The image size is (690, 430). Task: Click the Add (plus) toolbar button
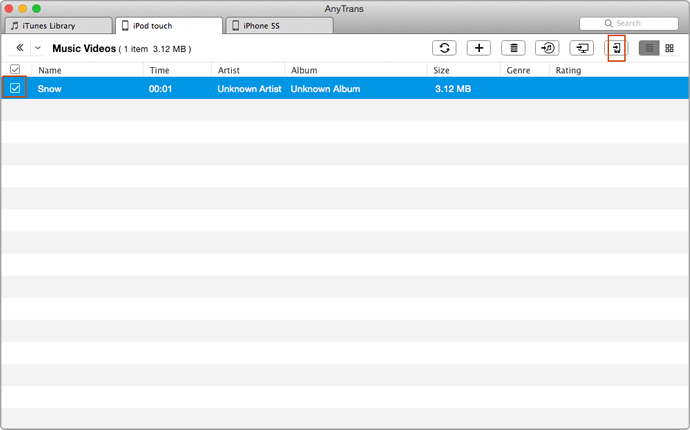[479, 48]
